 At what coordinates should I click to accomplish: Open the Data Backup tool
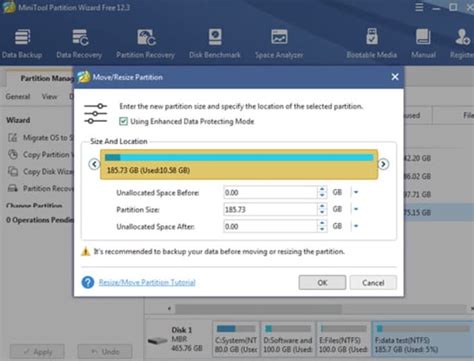tap(22, 43)
